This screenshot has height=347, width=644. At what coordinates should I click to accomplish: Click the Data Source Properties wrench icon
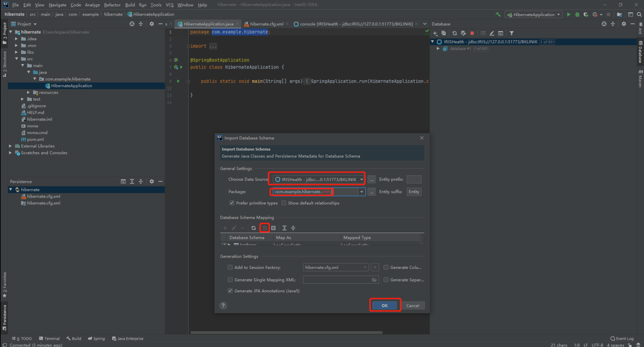[463, 33]
